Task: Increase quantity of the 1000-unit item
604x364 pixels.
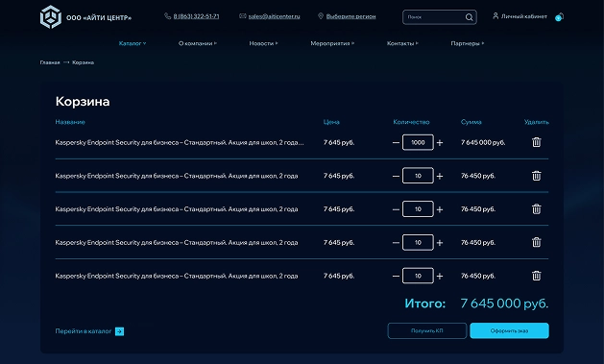Action: [x=440, y=142]
